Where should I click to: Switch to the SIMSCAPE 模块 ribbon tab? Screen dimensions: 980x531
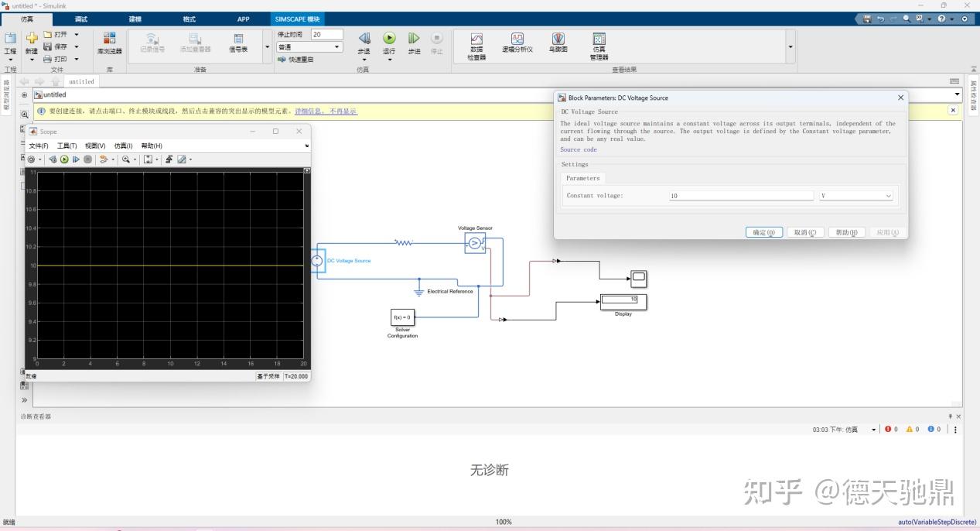coord(296,19)
